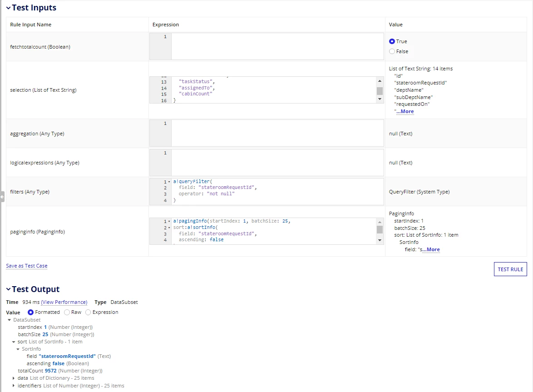Click fetchtotalcount expression editor

(277, 46)
